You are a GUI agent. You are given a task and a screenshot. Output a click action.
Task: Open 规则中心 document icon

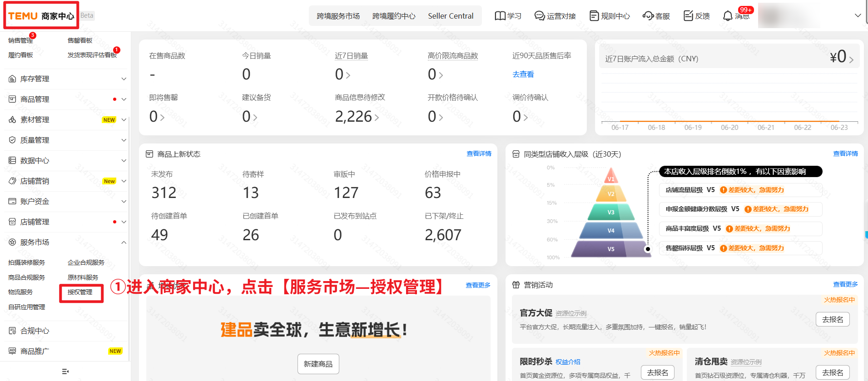tap(594, 16)
